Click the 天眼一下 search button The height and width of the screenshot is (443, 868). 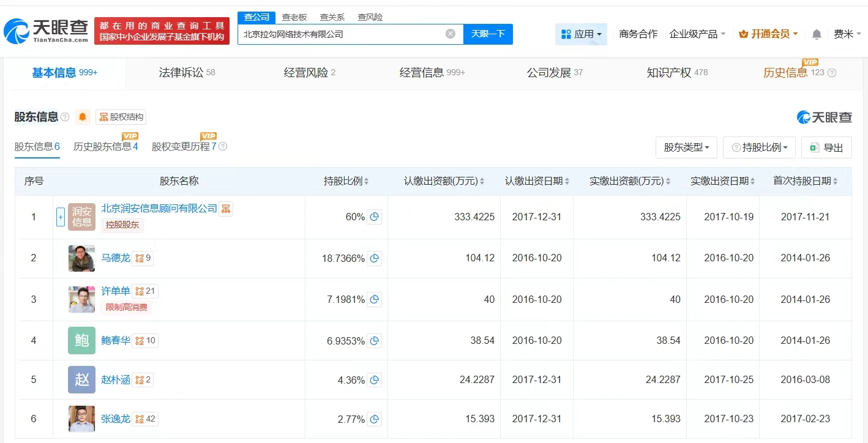488,34
